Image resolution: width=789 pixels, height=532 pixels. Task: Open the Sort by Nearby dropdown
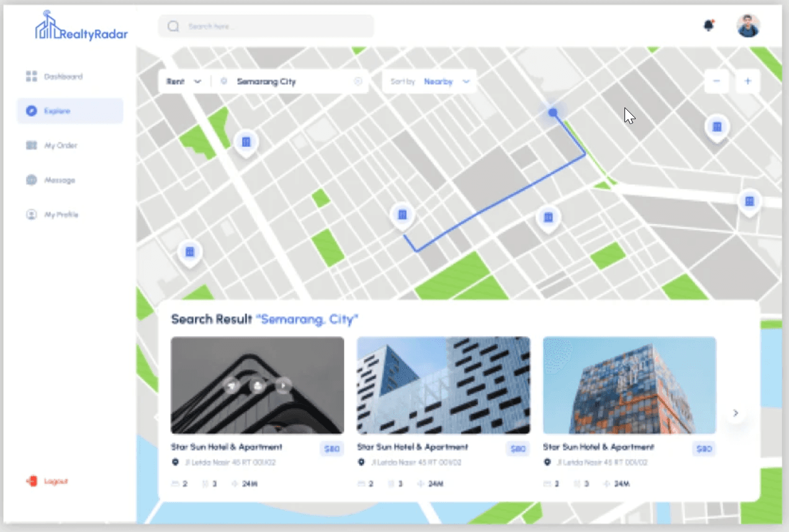430,81
